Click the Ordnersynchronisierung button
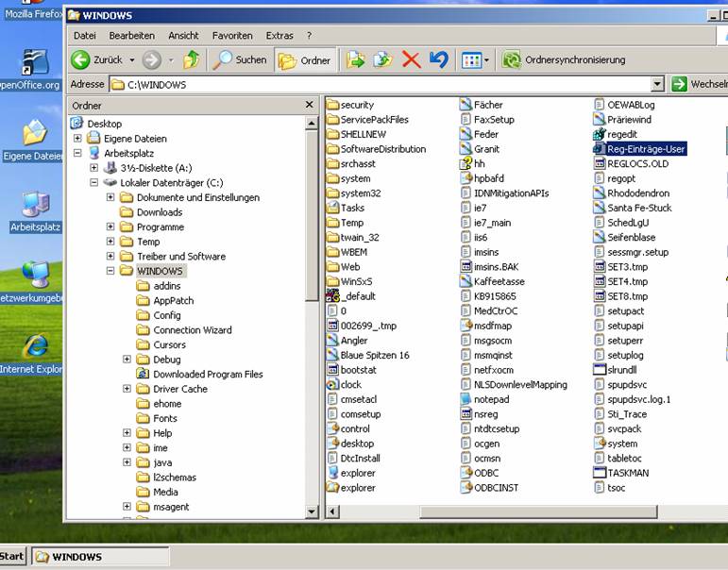This screenshot has width=728, height=570. pos(564,59)
